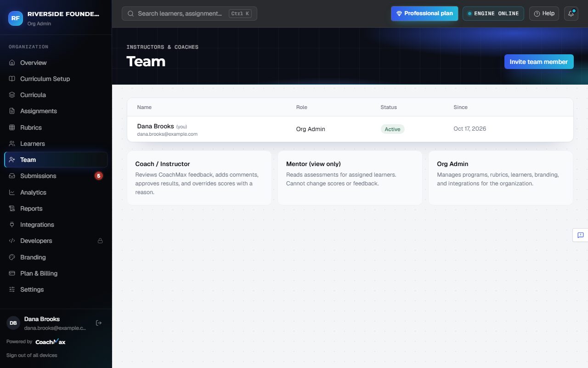Viewport: 588px width, 368px height.
Task: Click the Org Admin role card title
Action: tap(452, 164)
